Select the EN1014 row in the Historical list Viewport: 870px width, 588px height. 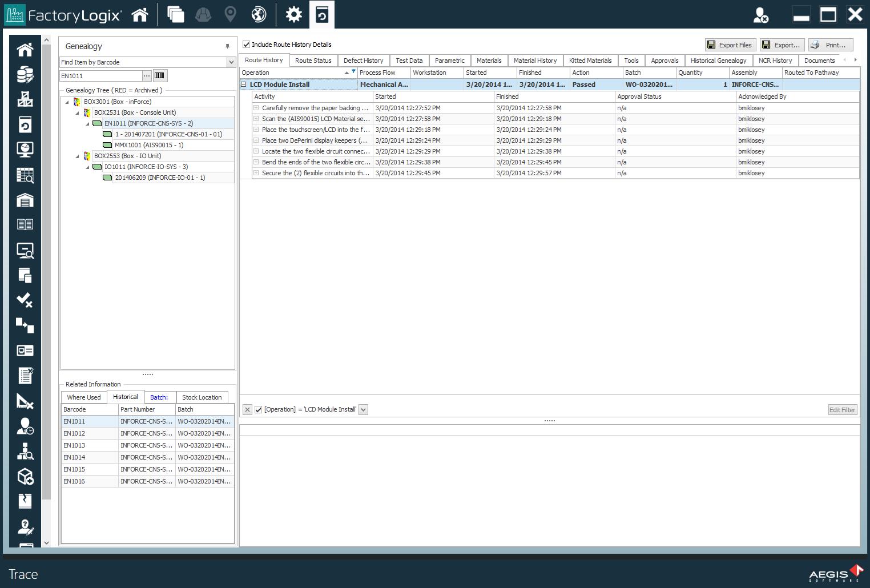[90, 457]
